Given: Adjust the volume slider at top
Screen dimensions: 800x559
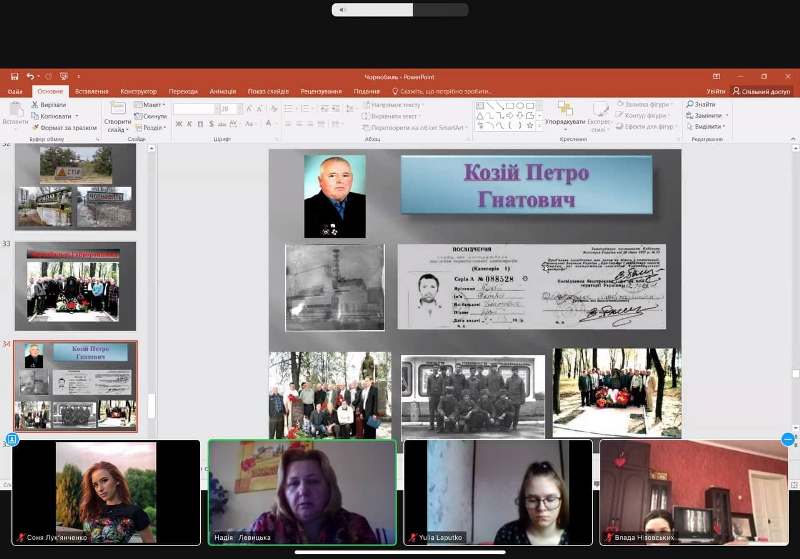Looking at the screenshot, I should [x=400, y=10].
